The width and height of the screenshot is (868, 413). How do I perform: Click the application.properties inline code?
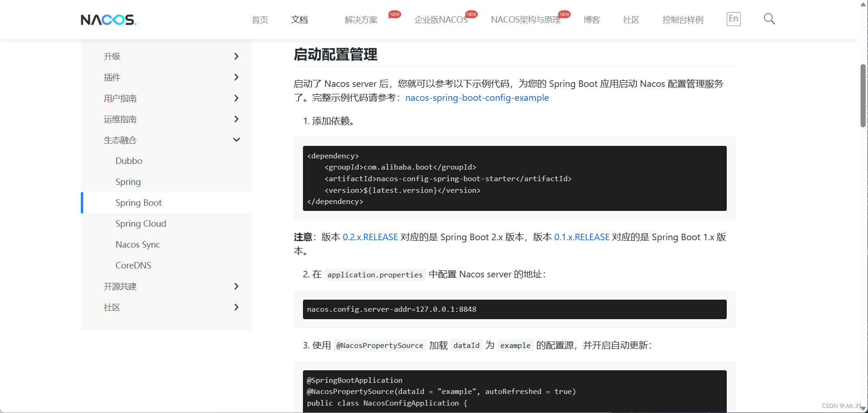pos(375,275)
